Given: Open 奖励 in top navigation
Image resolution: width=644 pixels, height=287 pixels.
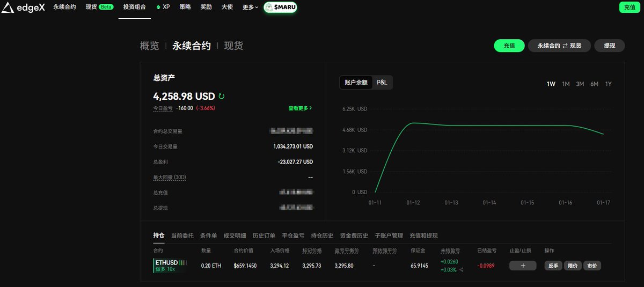Looking at the screenshot, I should [206, 8].
